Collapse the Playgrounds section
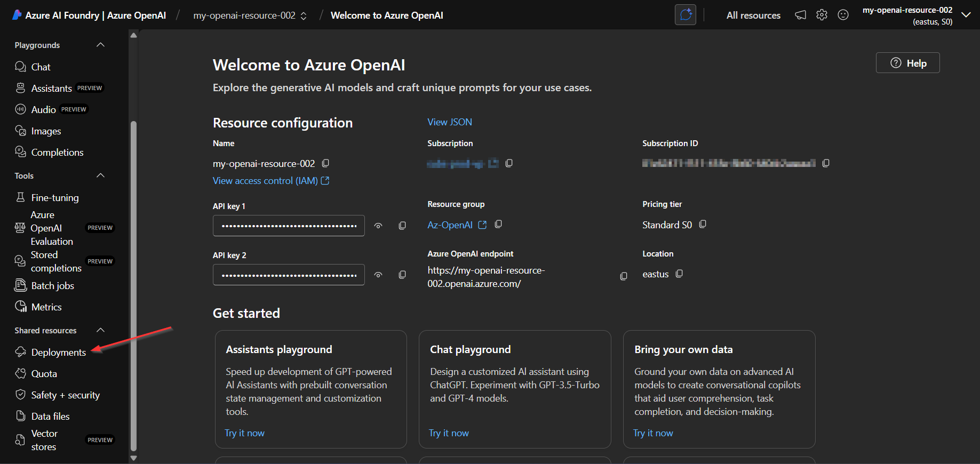Image resolution: width=980 pixels, height=464 pixels. point(100,45)
